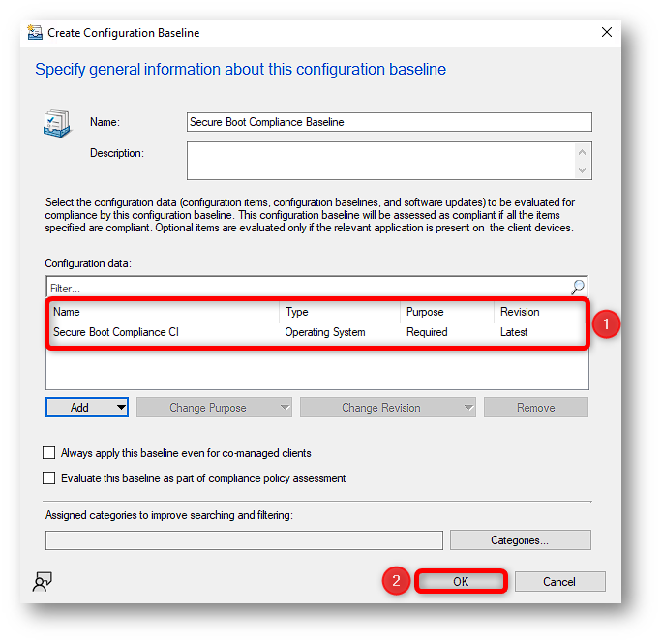
Task: Click the Operating System type cell
Action: [x=325, y=332]
